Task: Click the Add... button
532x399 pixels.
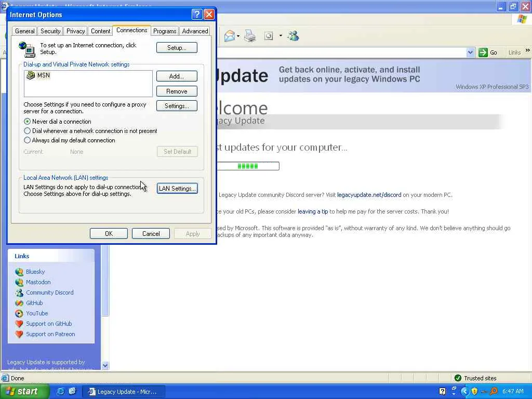Action: click(177, 76)
